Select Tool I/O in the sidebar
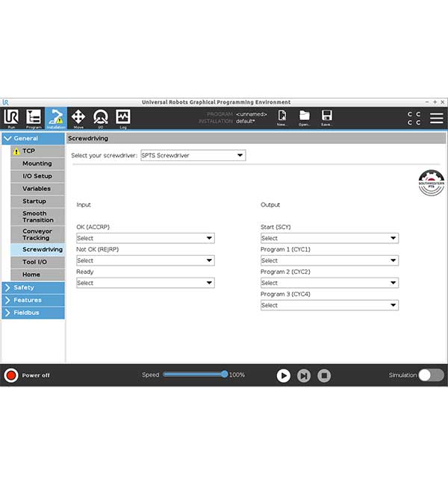This screenshot has width=448, height=485. pyautogui.click(x=37, y=262)
